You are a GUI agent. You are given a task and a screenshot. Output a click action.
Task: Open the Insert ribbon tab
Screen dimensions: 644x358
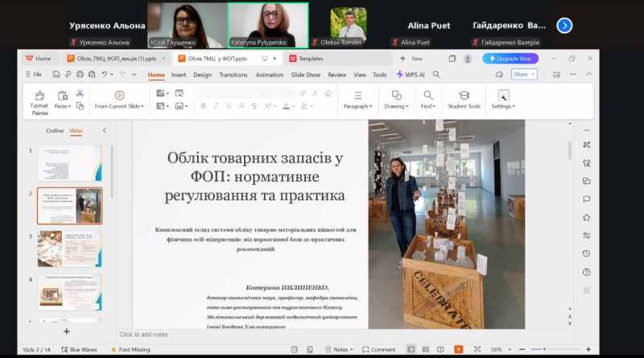178,75
